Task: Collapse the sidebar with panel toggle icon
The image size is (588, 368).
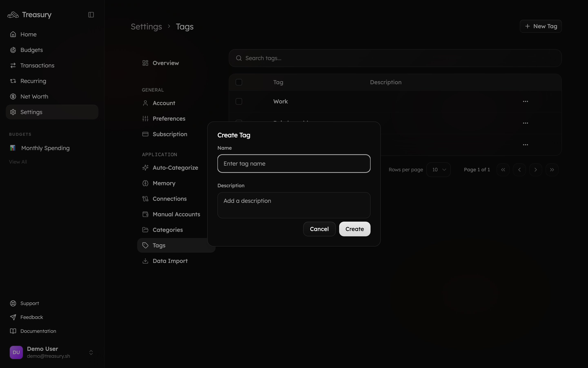Action: [91, 15]
